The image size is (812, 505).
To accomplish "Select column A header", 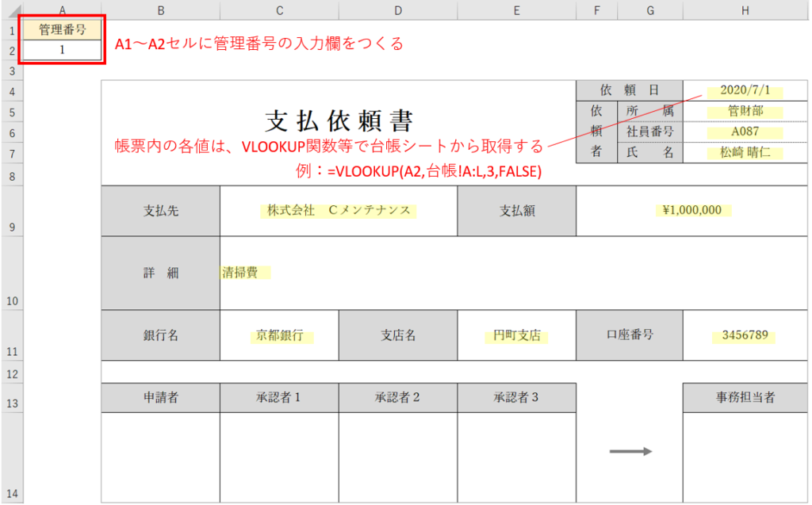I will pyautogui.click(x=63, y=10).
